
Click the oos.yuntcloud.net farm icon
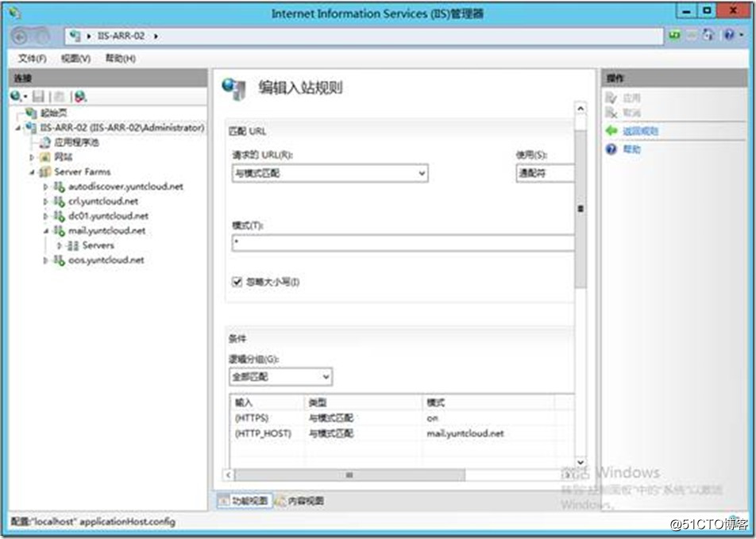(x=60, y=260)
